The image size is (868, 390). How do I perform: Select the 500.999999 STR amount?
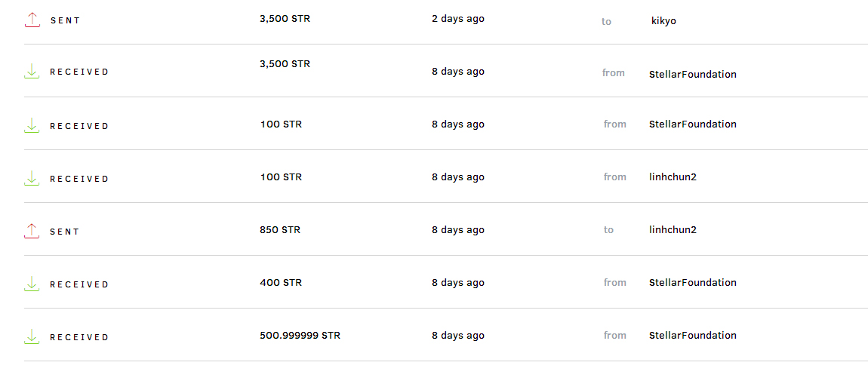(x=300, y=336)
